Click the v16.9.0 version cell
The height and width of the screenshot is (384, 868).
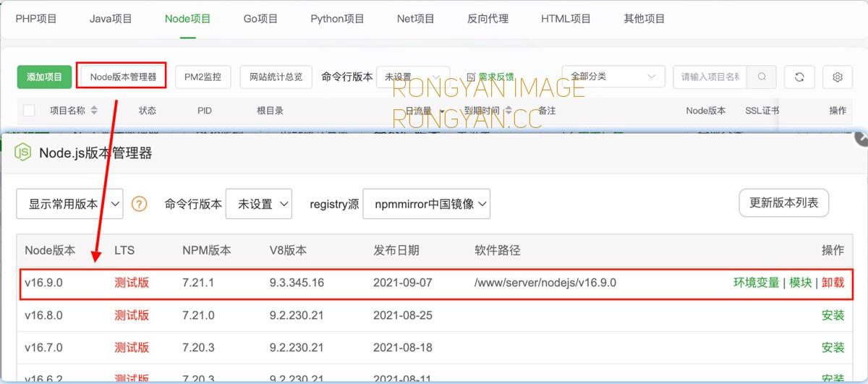43,283
